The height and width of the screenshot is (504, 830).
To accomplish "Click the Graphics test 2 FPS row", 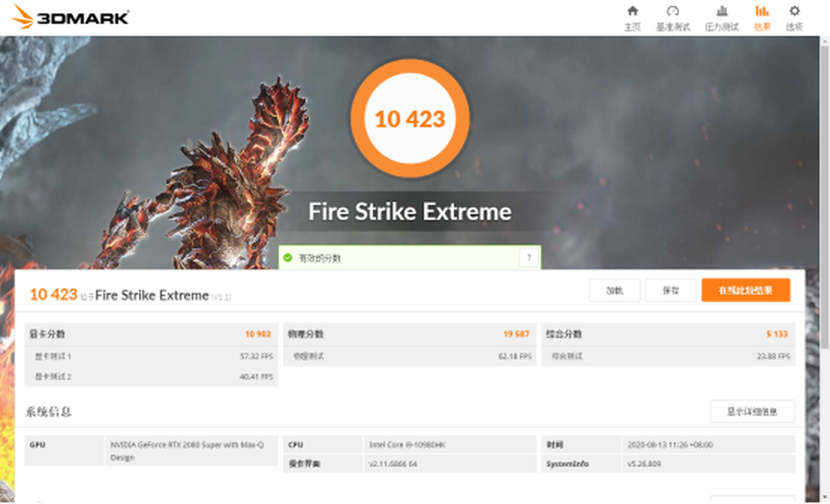I will pos(151,376).
